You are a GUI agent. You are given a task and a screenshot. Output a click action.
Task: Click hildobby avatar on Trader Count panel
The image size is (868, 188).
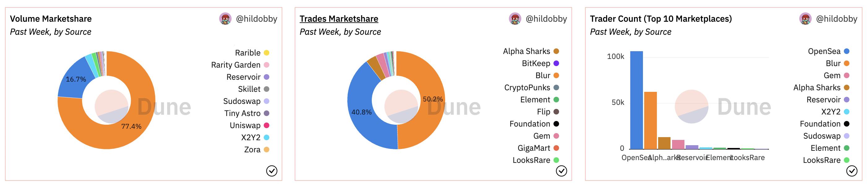pos(806,19)
